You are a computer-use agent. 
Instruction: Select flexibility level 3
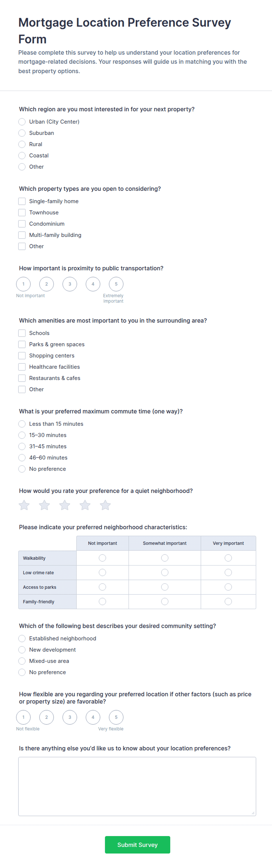pyautogui.click(x=70, y=717)
